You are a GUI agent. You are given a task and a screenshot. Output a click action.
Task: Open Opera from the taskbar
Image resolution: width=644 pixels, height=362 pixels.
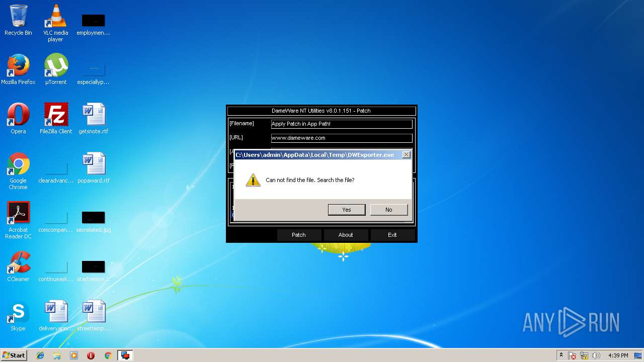point(91,355)
